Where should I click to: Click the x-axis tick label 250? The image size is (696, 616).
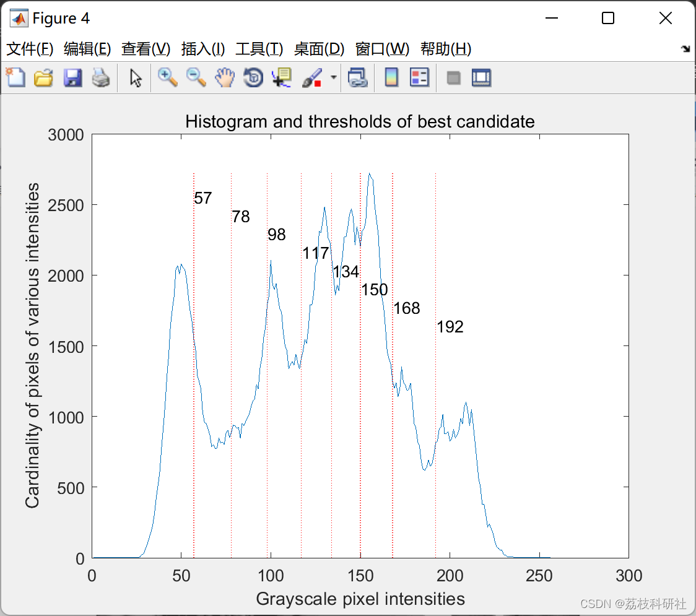click(539, 576)
